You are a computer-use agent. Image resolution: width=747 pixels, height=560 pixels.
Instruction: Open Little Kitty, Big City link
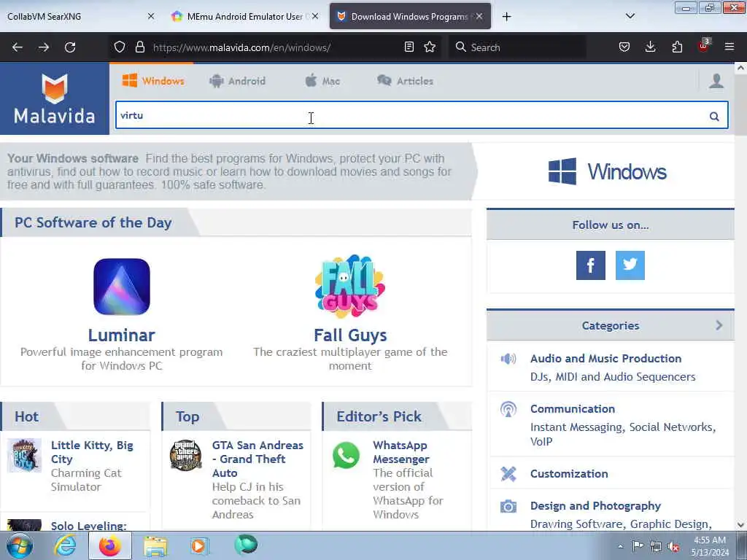(x=92, y=452)
